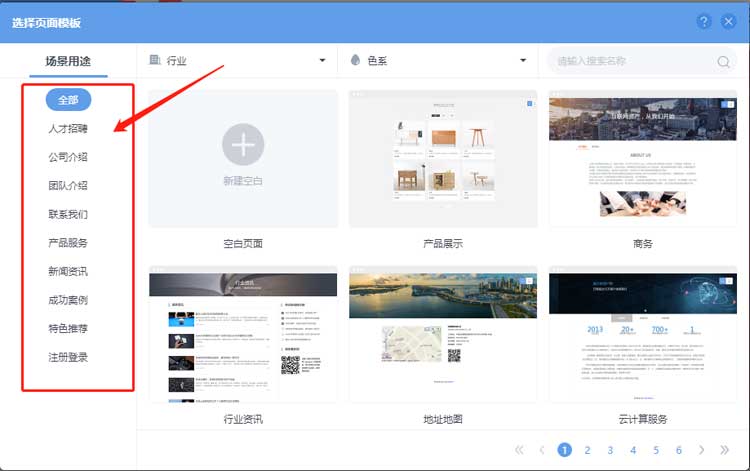Go to previous page arrow
Viewport: 750px width, 471px height.
[x=542, y=451]
